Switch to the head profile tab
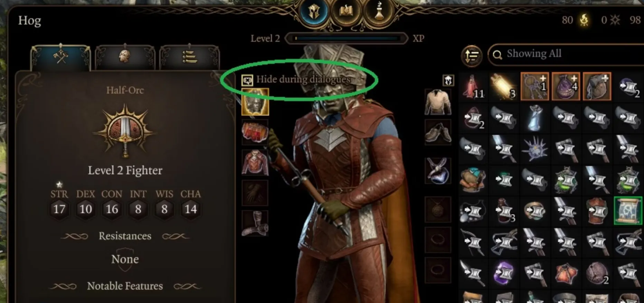 125,57
